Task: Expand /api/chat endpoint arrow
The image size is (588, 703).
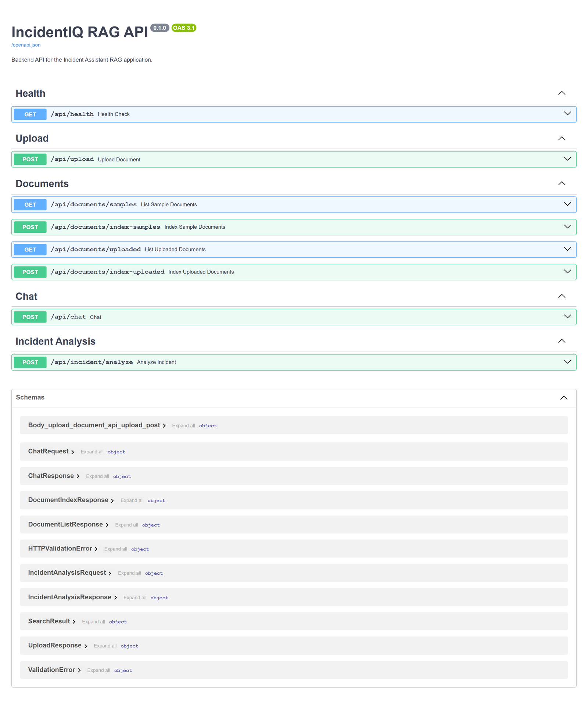Action: 567,317
